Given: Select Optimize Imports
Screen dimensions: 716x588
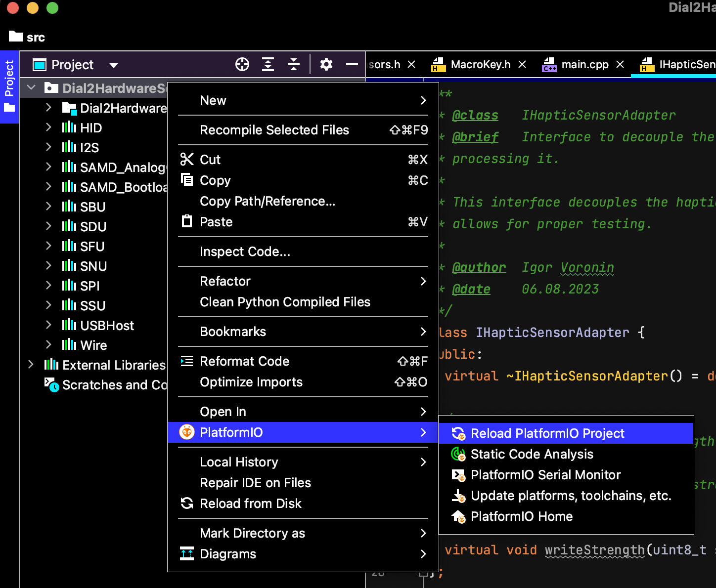Looking at the screenshot, I should click(x=303, y=382).
